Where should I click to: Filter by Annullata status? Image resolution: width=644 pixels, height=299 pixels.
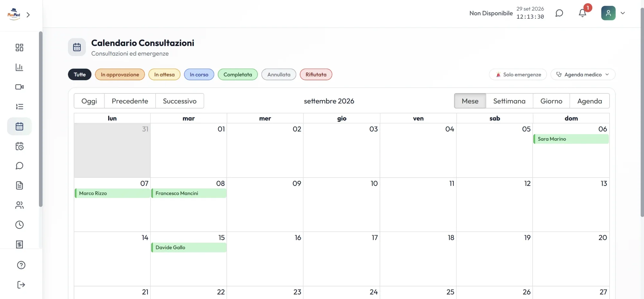click(279, 74)
